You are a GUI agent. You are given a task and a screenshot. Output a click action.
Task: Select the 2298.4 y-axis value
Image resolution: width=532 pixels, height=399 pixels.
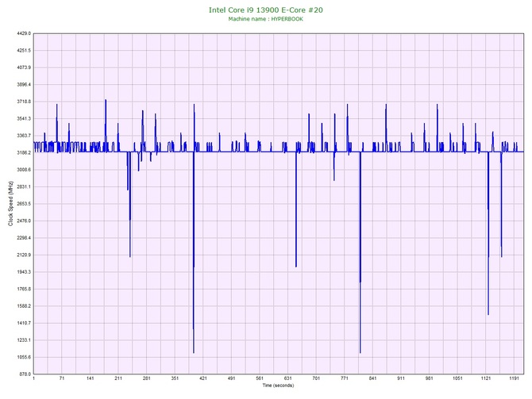[24, 238]
